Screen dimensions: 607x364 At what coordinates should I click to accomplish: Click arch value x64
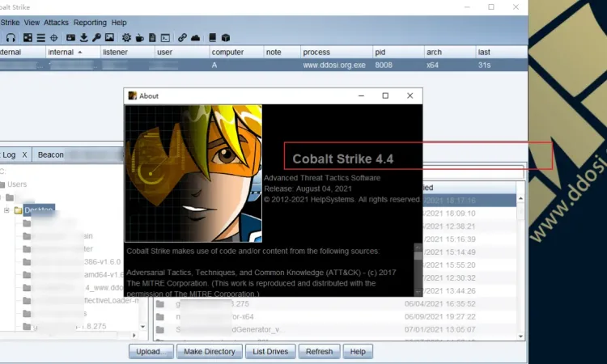[x=432, y=66]
